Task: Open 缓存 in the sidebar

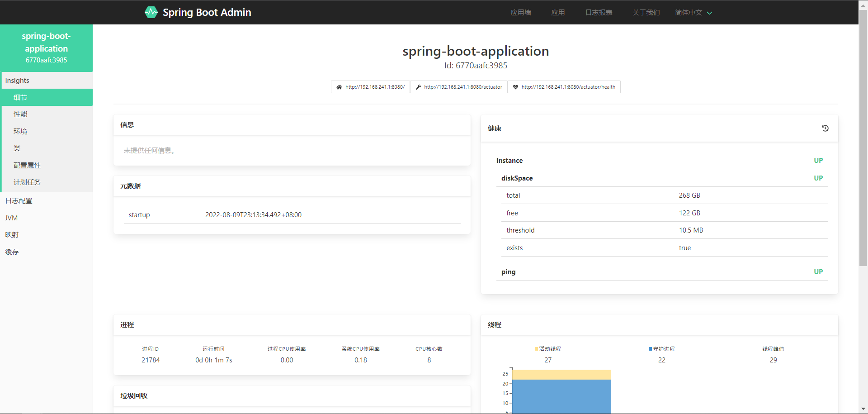Action: (47, 252)
